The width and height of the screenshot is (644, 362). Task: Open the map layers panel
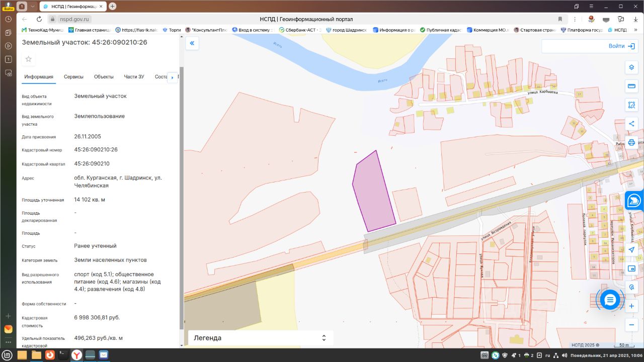tap(631, 67)
